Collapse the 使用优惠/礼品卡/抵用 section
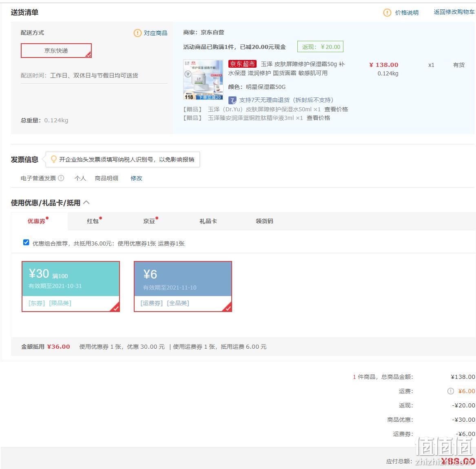Viewport: 476px width, 469px height. (x=86, y=202)
